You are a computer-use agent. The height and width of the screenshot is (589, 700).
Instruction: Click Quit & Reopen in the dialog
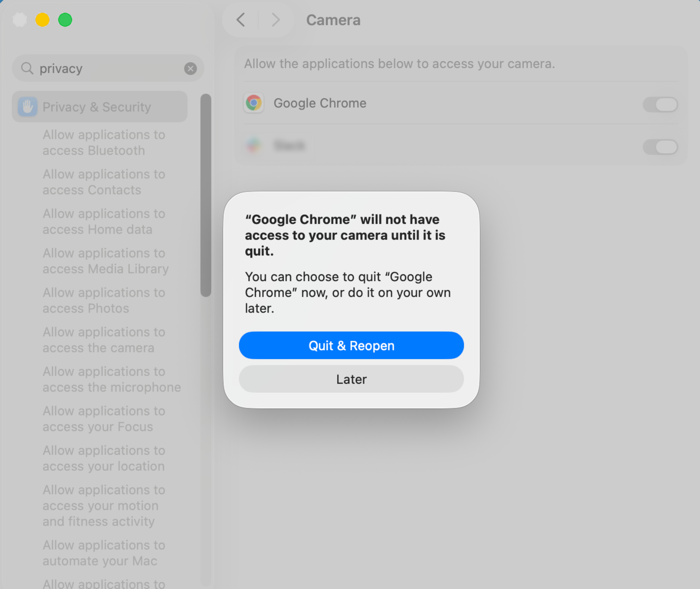pyautogui.click(x=351, y=346)
